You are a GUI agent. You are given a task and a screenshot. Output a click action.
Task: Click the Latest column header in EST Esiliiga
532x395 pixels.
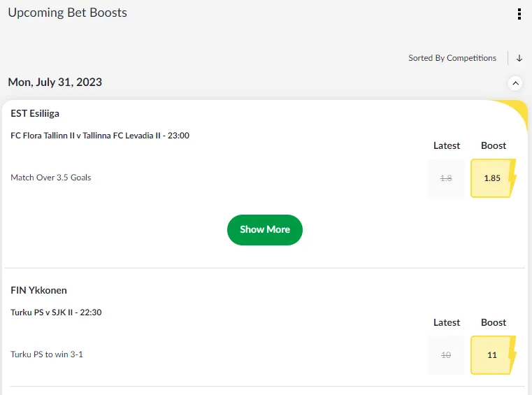coord(447,145)
